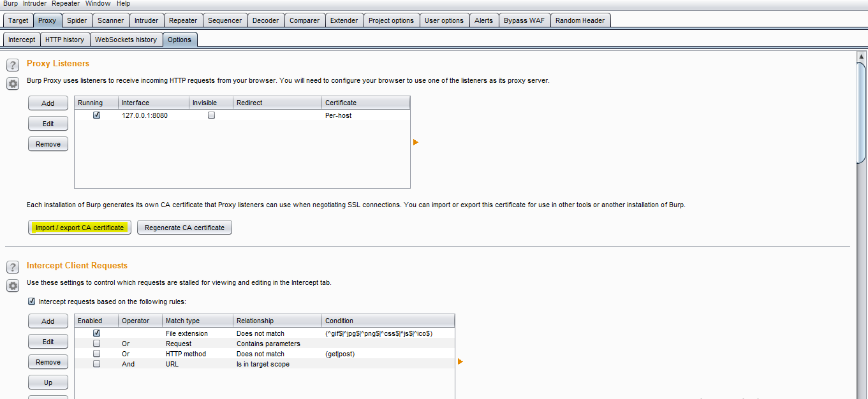Click Import / export CA certificate
The width and height of the screenshot is (868, 399).
click(80, 228)
